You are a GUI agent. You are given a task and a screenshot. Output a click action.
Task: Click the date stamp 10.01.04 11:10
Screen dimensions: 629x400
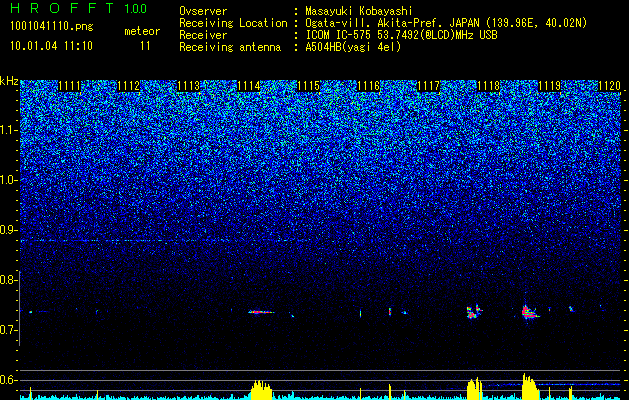coord(51,46)
